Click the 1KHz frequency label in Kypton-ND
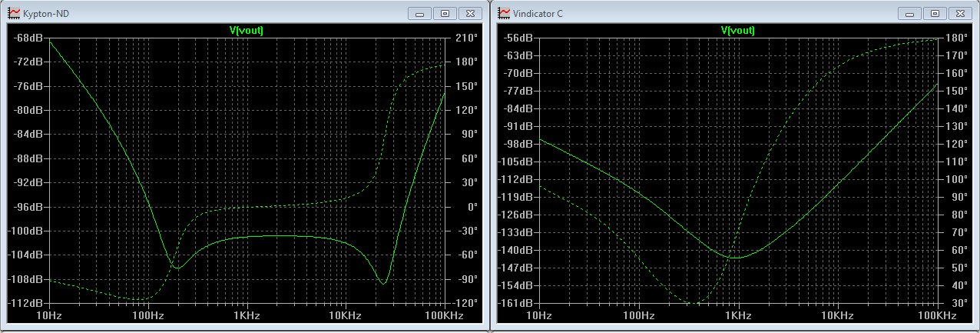 click(246, 317)
